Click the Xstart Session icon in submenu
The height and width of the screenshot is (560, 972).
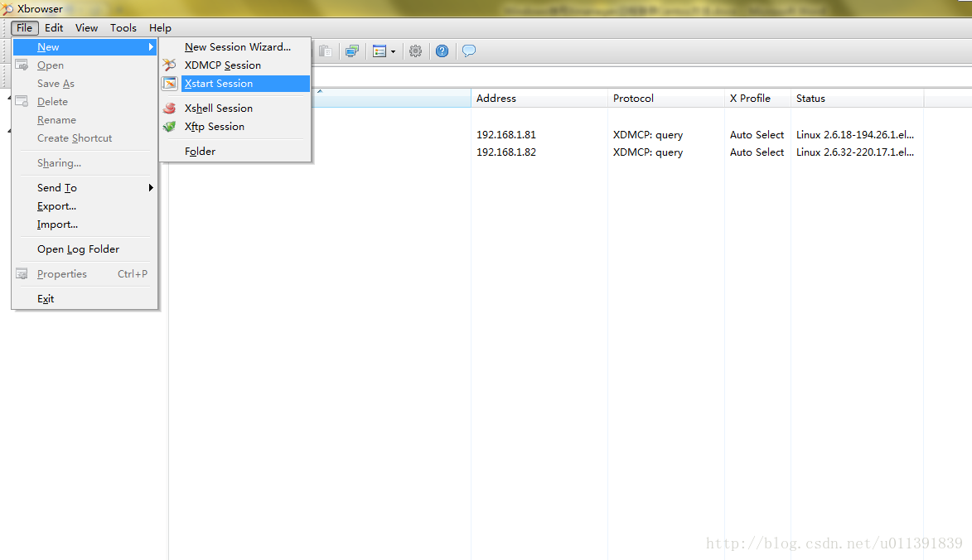170,84
